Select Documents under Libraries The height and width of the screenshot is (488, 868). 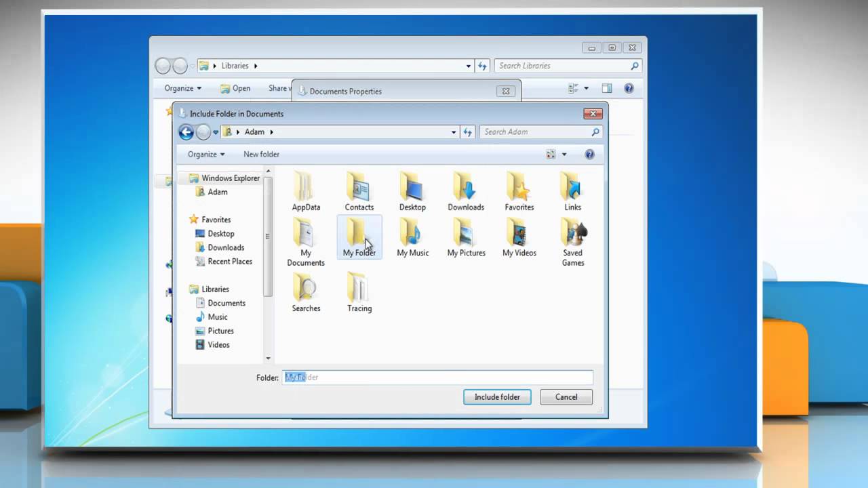coord(220,303)
